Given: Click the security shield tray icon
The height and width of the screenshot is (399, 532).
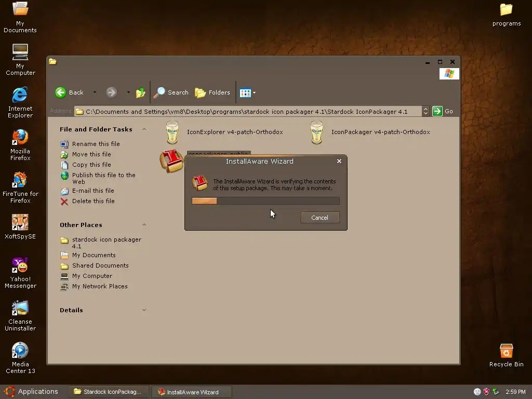Looking at the screenshot, I should click(x=486, y=392).
